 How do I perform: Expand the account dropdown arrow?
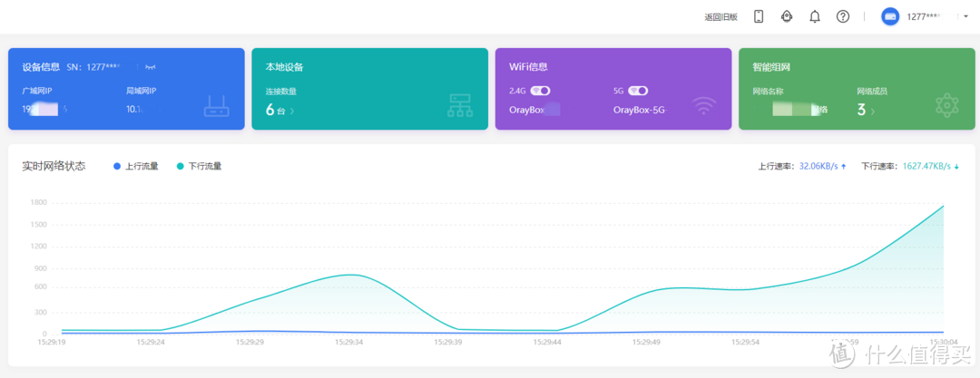966,17
